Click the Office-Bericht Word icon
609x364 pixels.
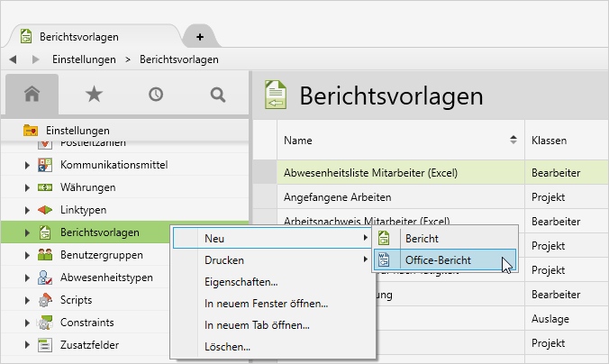(384, 259)
